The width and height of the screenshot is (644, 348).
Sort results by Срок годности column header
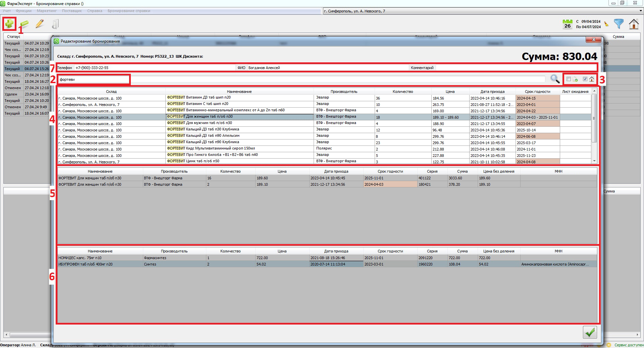[x=537, y=92]
